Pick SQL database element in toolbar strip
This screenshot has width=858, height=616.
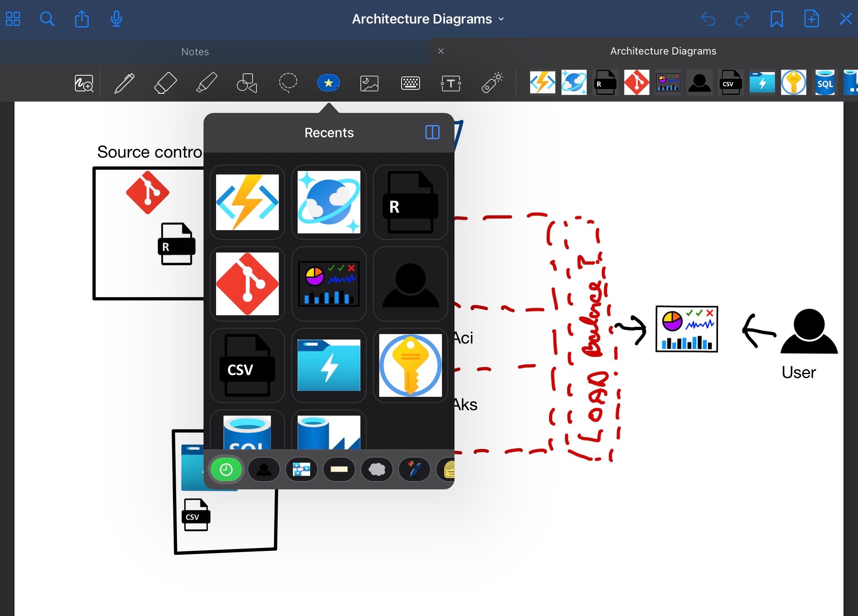(825, 82)
